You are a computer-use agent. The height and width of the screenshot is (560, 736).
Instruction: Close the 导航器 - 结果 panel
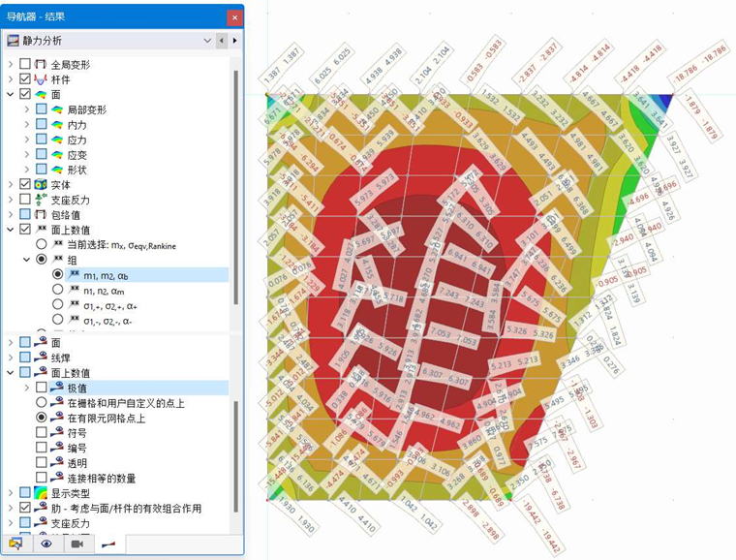234,17
